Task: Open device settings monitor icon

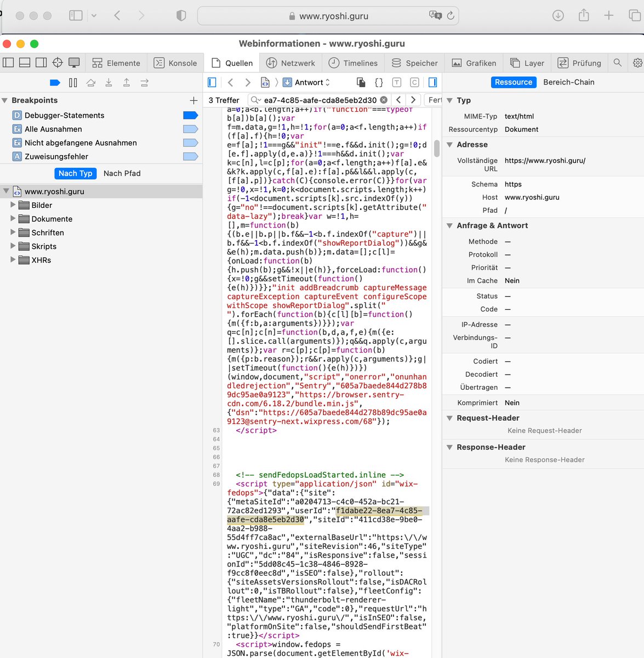Action: click(x=74, y=63)
